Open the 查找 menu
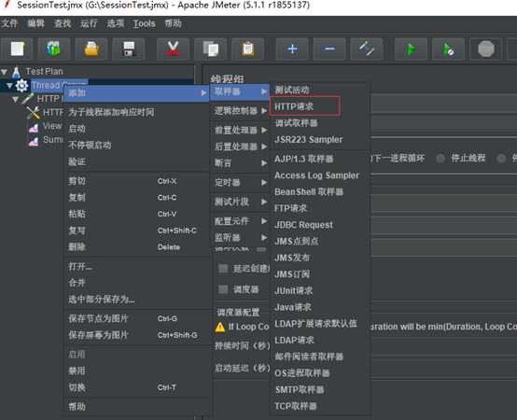This screenshot has height=420, width=517. pyautogui.click(x=62, y=23)
